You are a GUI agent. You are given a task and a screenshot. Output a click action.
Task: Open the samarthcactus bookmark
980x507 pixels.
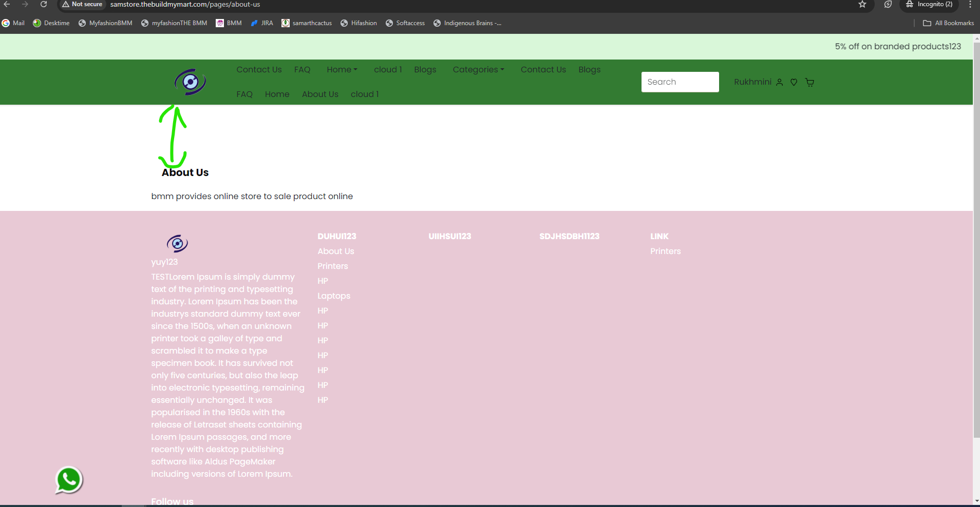tap(307, 23)
